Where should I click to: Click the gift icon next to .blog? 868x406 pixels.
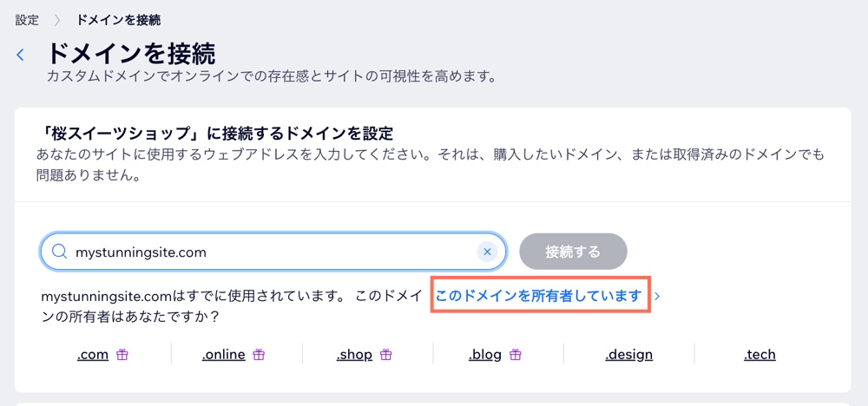[516, 355]
